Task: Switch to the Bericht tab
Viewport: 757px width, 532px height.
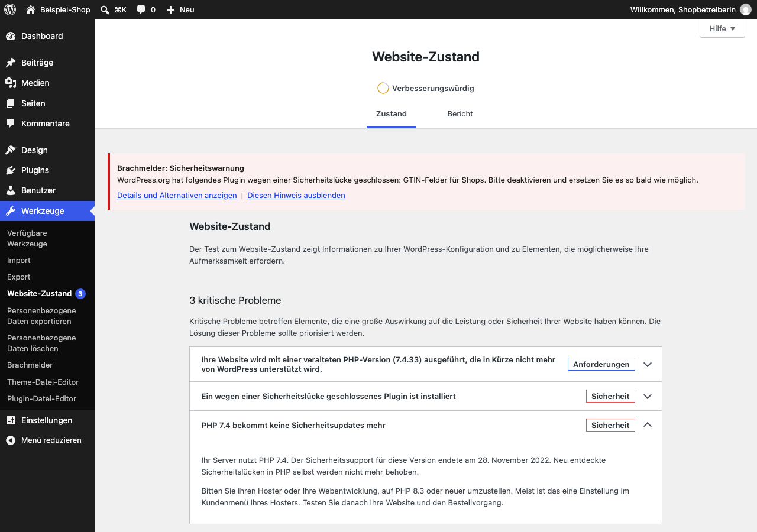Action: coord(460,114)
